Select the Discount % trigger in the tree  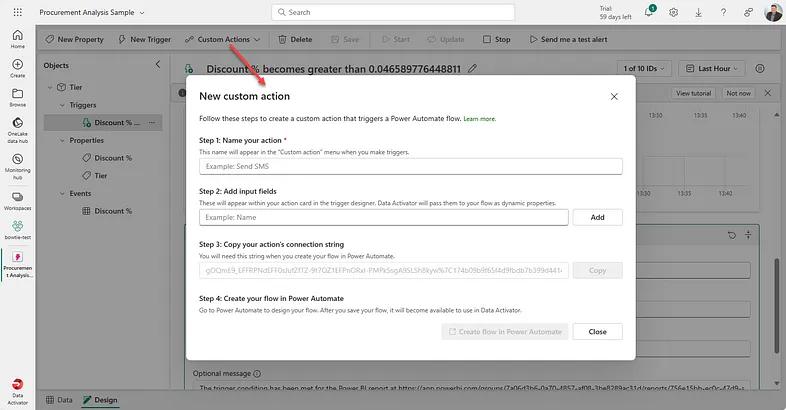pyautogui.click(x=103, y=123)
